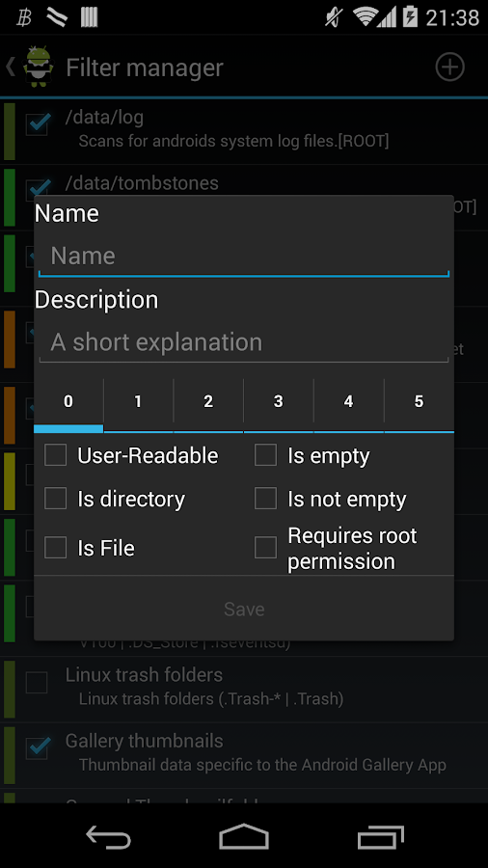Switch to tab 1

(x=138, y=402)
